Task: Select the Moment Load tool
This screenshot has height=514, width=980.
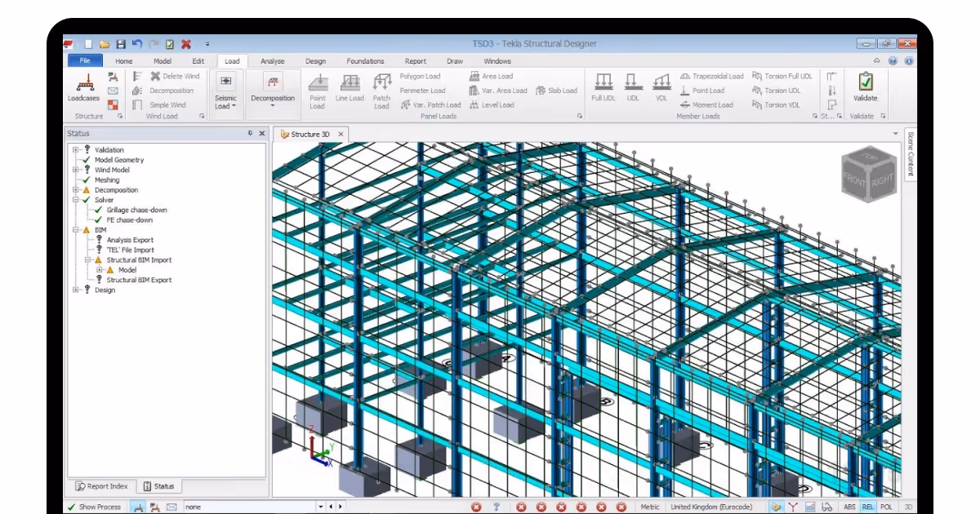Action: point(706,104)
